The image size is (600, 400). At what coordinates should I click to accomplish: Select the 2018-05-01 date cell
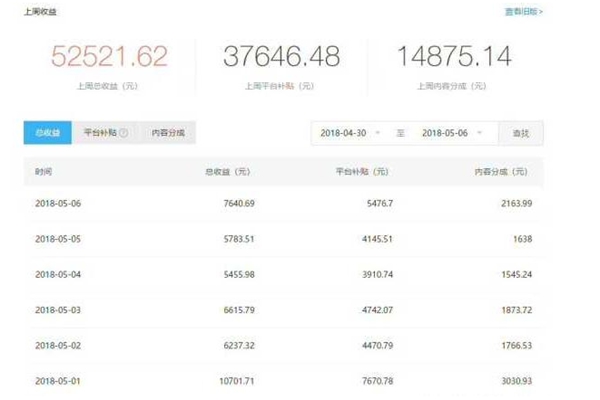click(x=58, y=381)
